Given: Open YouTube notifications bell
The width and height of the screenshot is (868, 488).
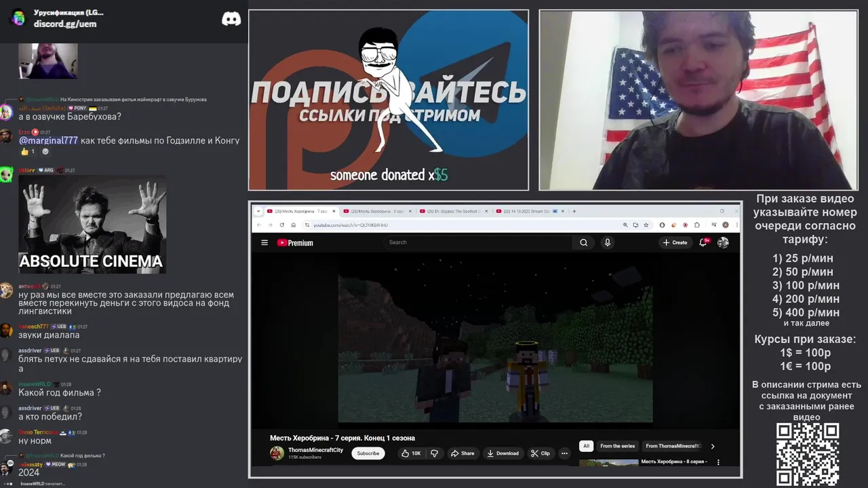Looking at the screenshot, I should point(703,243).
